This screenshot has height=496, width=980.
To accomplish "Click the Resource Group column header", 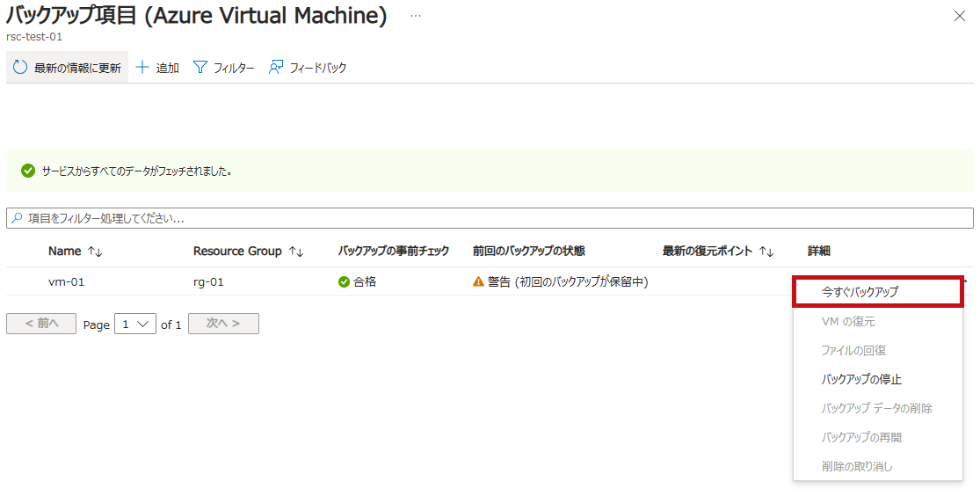I will coord(237,252).
